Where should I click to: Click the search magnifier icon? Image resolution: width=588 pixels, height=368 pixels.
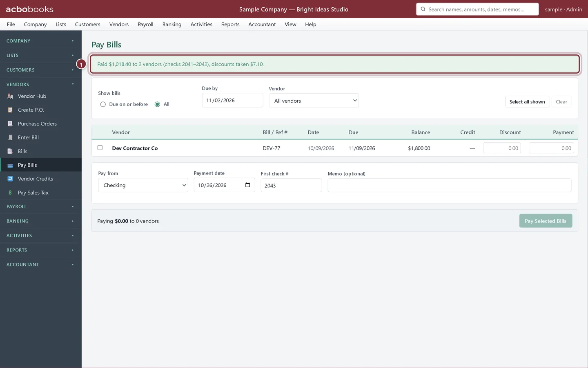coord(423,9)
